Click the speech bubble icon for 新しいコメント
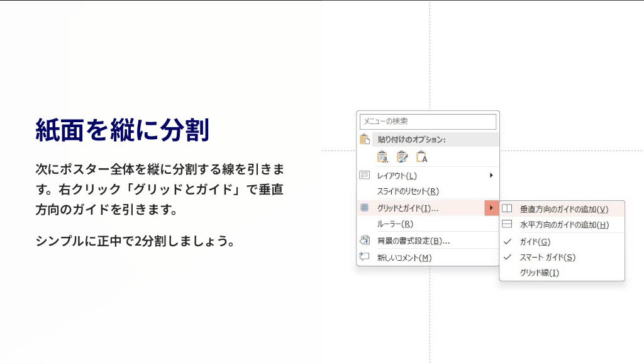Image resolution: width=644 pixels, height=364 pixels. pyautogui.click(x=364, y=257)
